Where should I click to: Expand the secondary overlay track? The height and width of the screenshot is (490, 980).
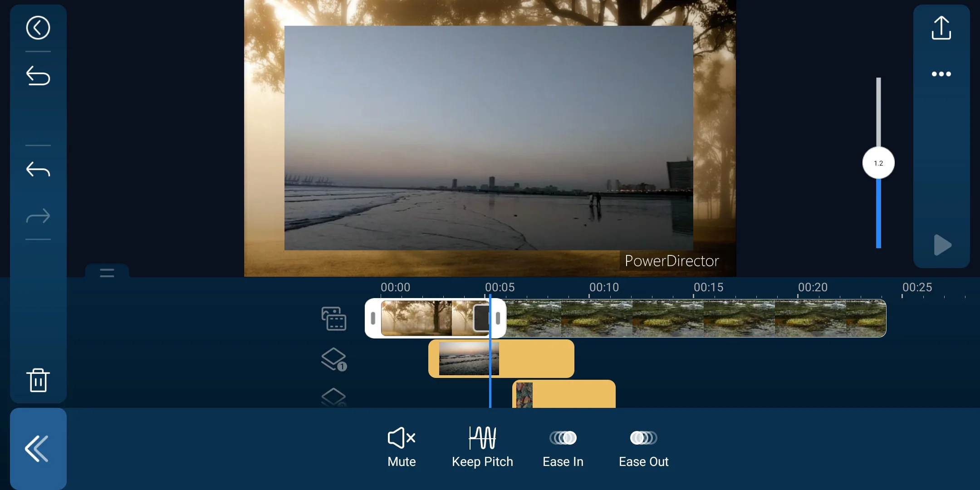pyautogui.click(x=334, y=397)
